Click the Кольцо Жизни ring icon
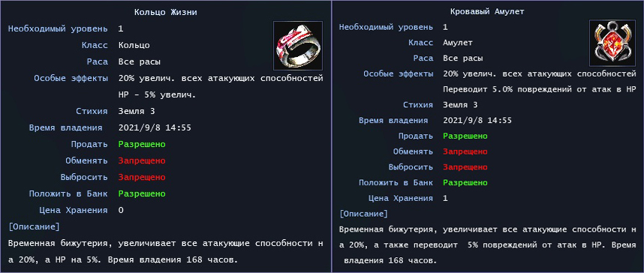This screenshot has width=644, height=273. click(x=298, y=46)
